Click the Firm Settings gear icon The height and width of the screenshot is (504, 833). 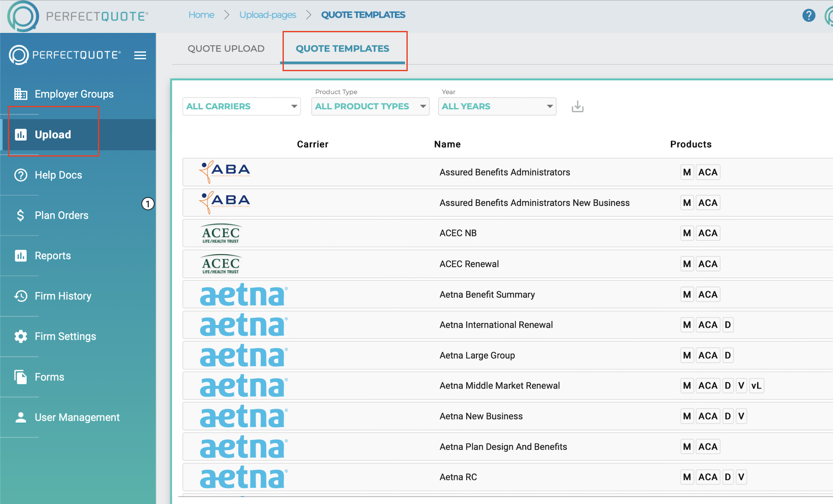pyautogui.click(x=21, y=336)
